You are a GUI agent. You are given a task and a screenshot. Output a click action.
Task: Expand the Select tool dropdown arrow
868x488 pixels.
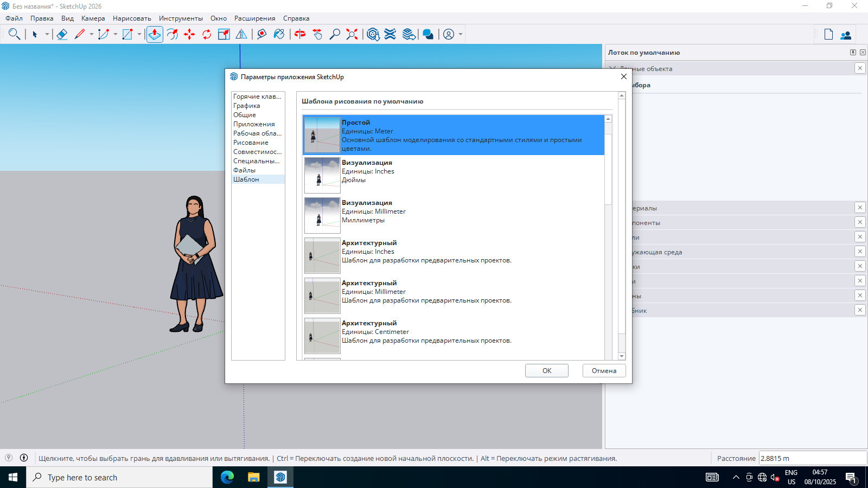click(x=47, y=34)
